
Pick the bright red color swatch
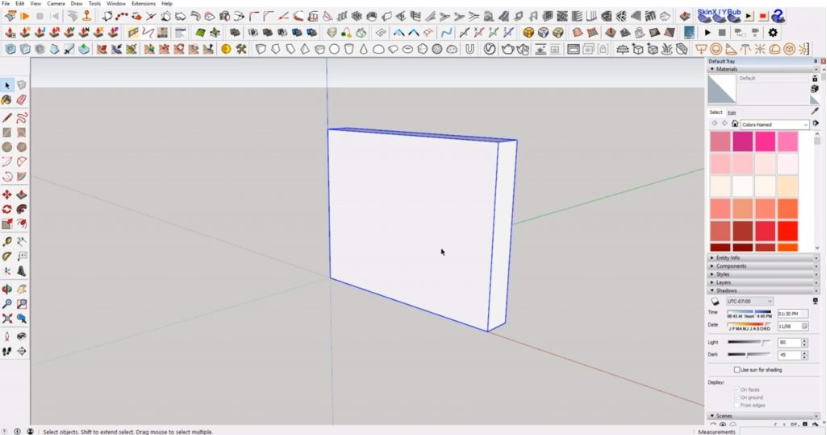tap(787, 231)
